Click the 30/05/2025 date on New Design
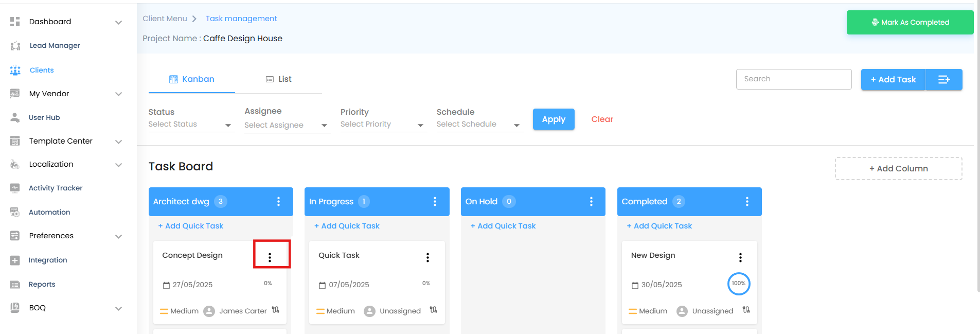 click(662, 285)
